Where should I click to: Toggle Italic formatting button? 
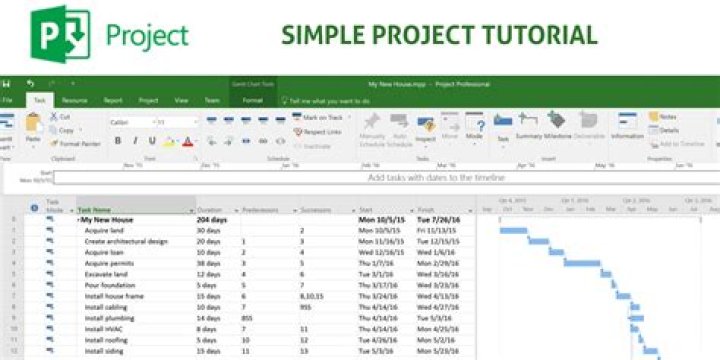[x=135, y=141]
